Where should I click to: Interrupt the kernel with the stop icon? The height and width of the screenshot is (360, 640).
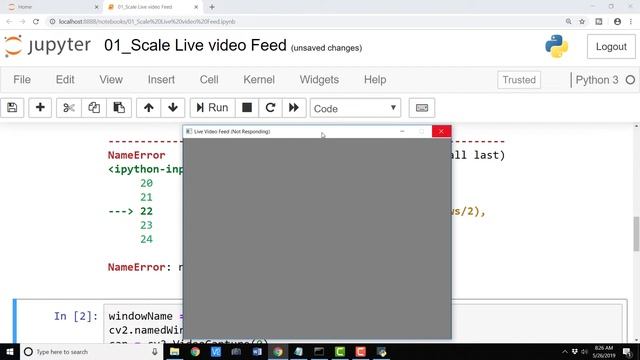tap(247, 108)
